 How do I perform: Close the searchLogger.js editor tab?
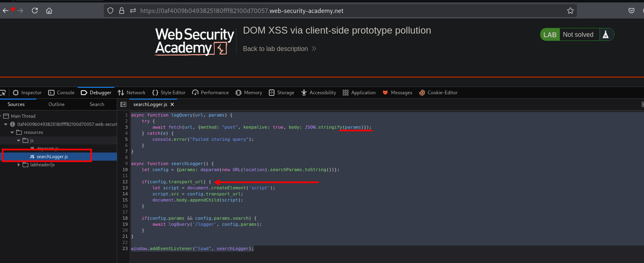(x=172, y=104)
